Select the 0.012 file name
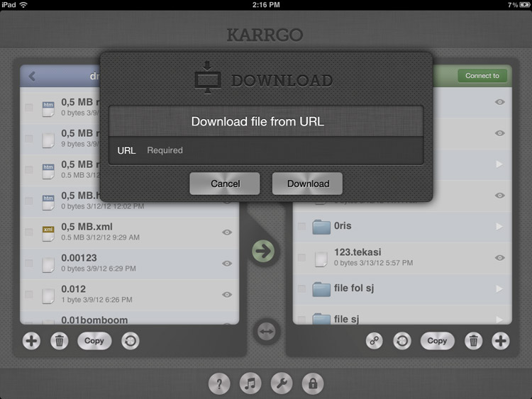The width and height of the screenshot is (532, 399). coord(74,289)
